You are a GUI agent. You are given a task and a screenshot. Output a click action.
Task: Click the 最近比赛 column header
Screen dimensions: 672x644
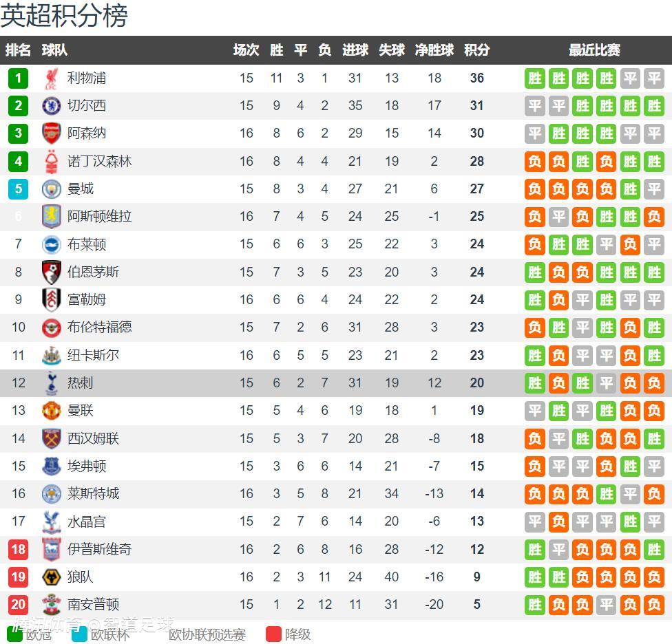click(x=594, y=50)
